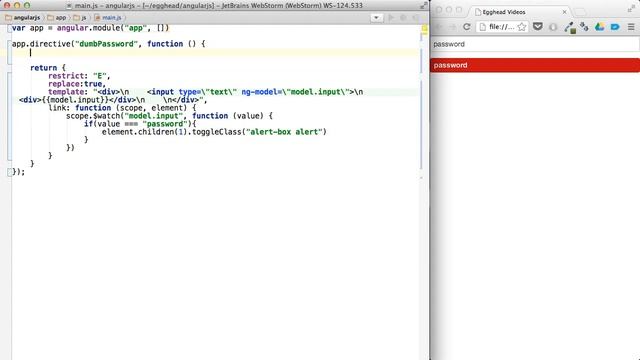The width and height of the screenshot is (640, 360).
Task: Select the js folder breadcrumb
Action: [80, 18]
